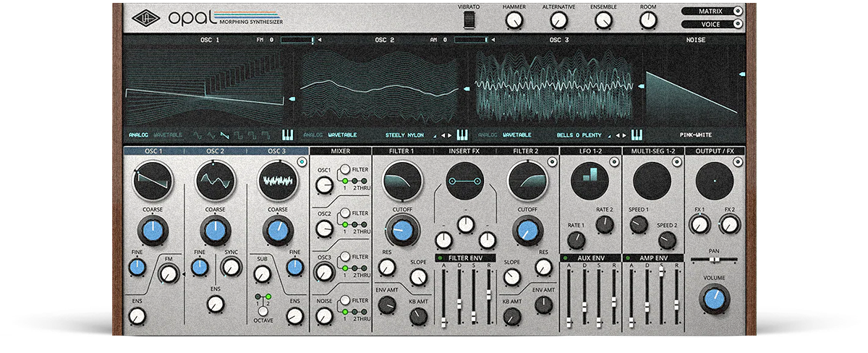The image size is (868, 353).
Task: Click the LFO 1-2 section settings dot
Action: (615, 163)
